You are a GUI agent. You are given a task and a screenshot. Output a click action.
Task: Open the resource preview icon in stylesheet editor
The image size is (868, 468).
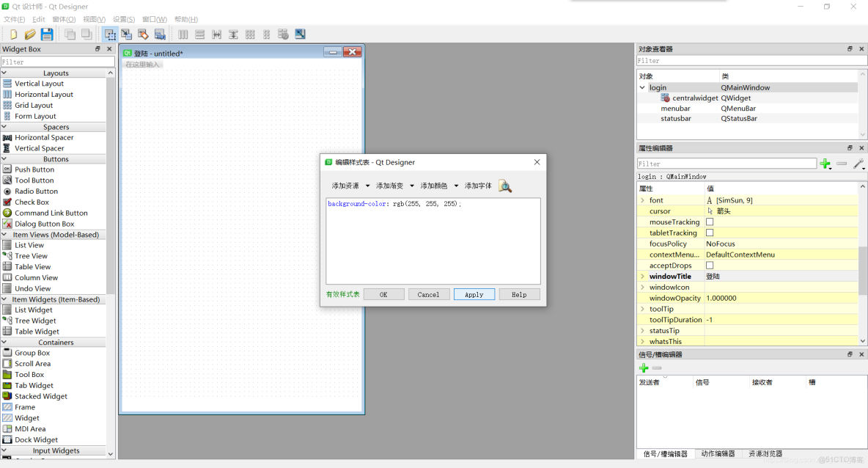pos(505,186)
